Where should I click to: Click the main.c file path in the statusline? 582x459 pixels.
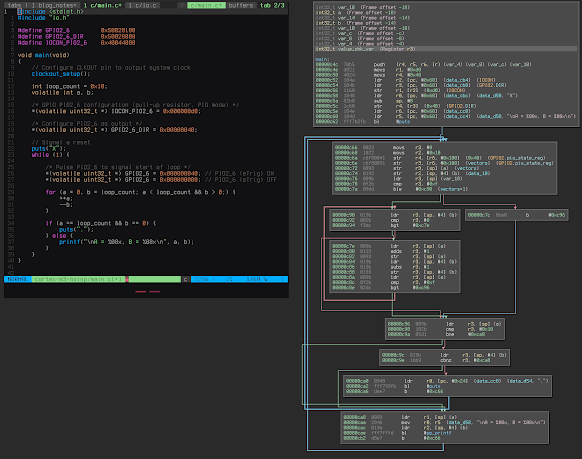(x=78, y=279)
